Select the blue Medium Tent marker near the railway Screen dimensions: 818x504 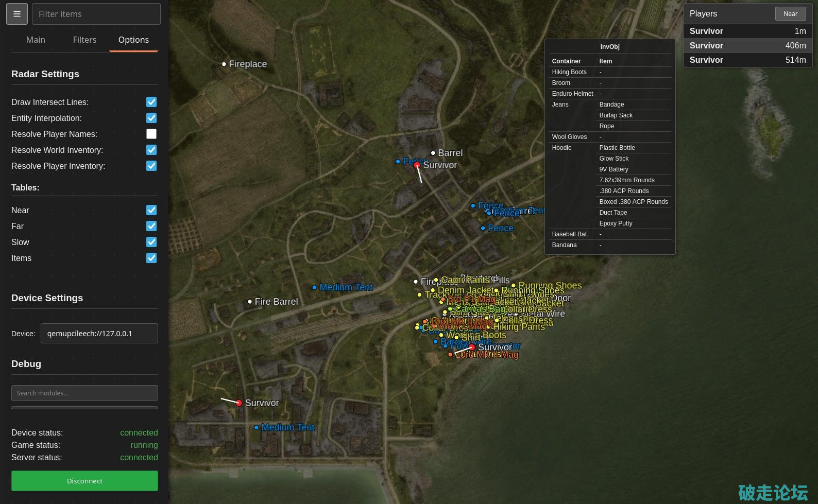(x=314, y=287)
